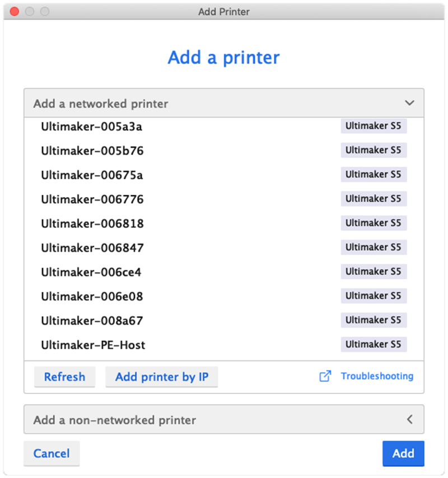Choose Ultimaker-00675a from the list
This screenshot has width=448, height=478.
coord(92,175)
